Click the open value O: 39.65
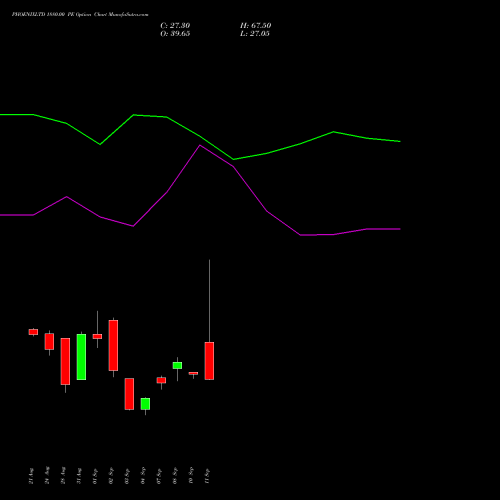This screenshot has height=500, width=500. tap(175, 34)
